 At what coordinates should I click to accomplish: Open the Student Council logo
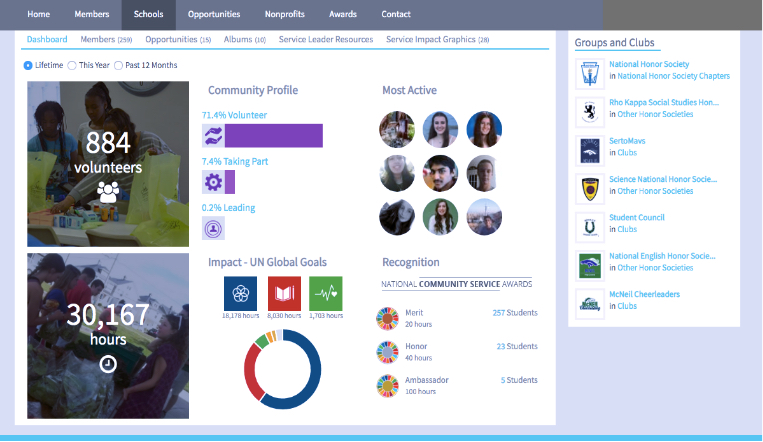[x=590, y=227]
